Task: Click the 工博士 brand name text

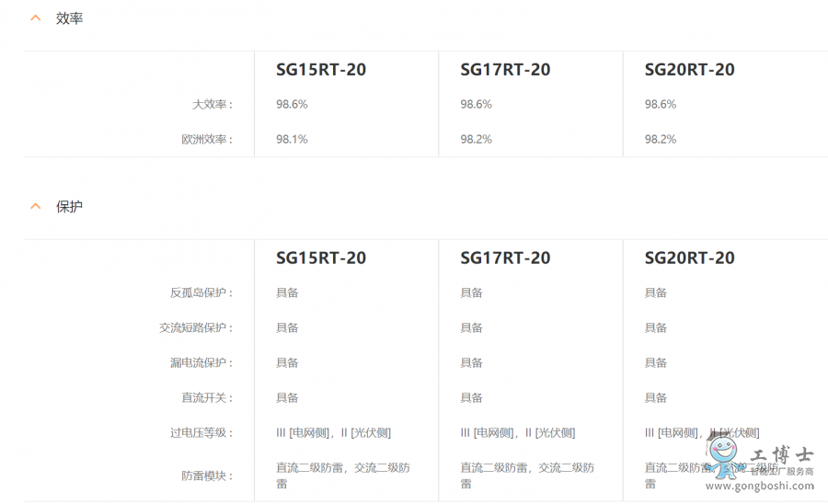Action: [x=781, y=454]
